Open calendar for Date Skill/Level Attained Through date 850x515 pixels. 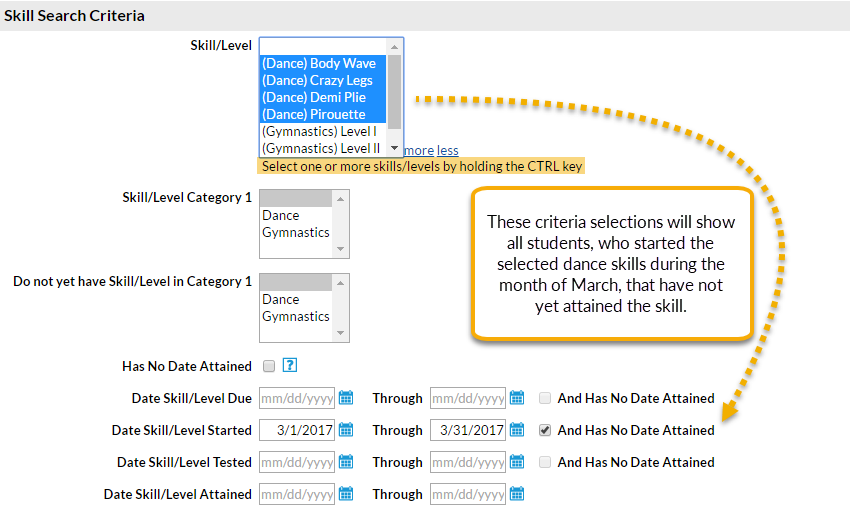point(517,494)
